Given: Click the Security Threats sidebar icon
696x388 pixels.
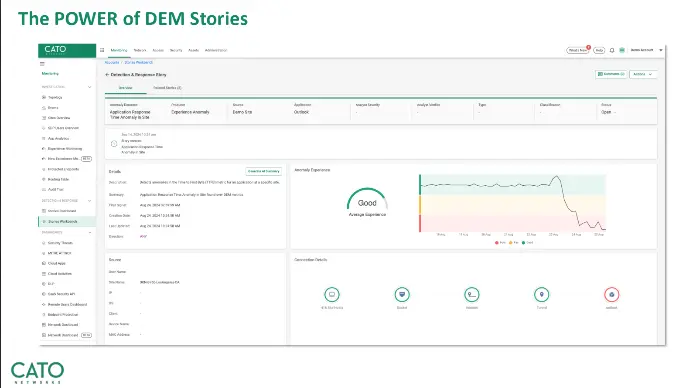Looking at the screenshot, I should (44, 243).
